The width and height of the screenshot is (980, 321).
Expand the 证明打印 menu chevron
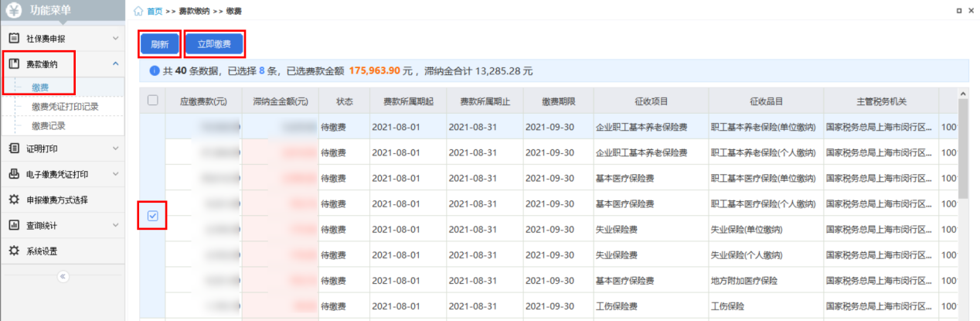(115, 149)
